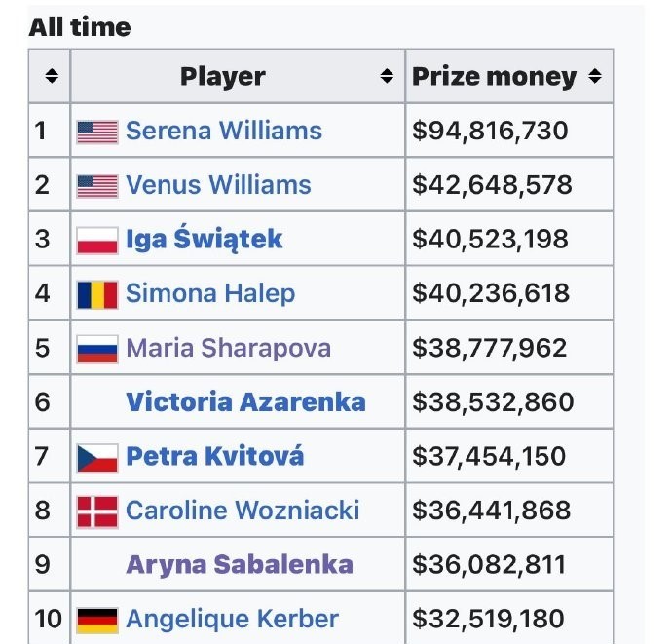Click the USA flag beside Serena Williams
Screen dimensions: 672x644
97,132
